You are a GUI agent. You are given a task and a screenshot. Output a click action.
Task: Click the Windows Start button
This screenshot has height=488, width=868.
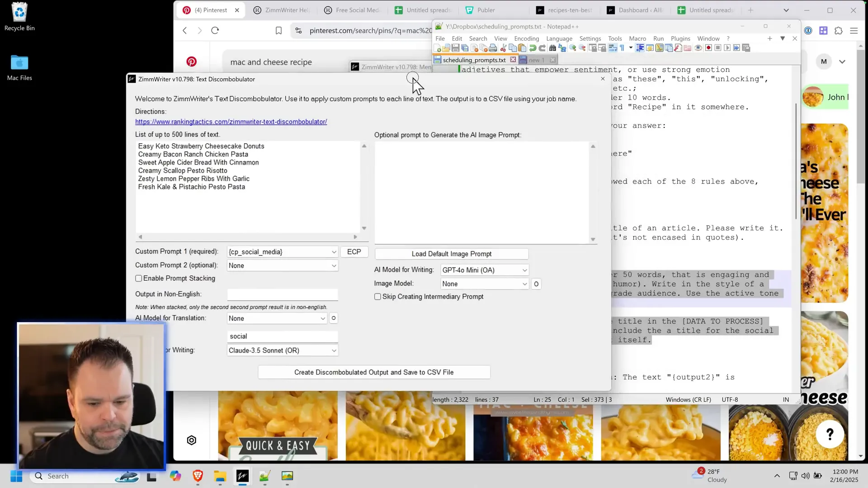click(x=16, y=476)
